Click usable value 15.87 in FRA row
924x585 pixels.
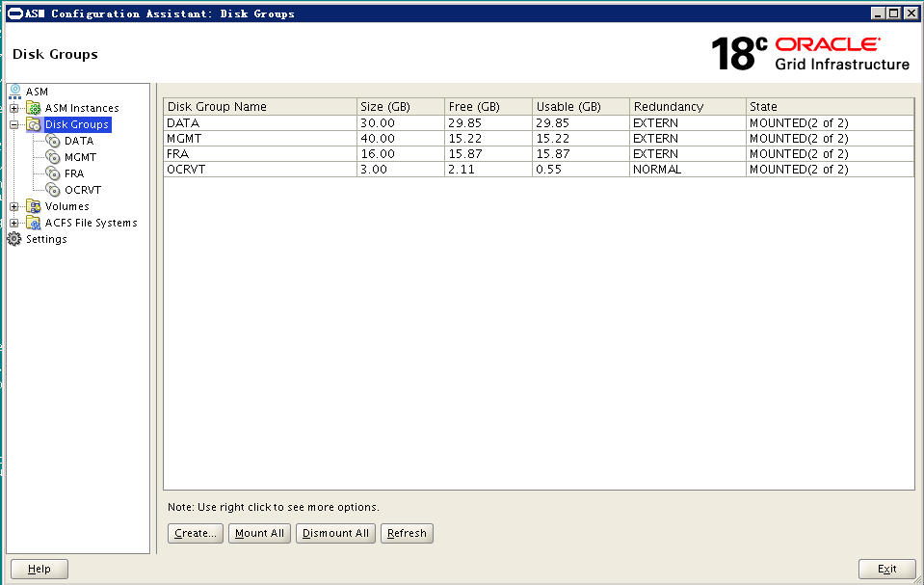pyautogui.click(x=581, y=154)
